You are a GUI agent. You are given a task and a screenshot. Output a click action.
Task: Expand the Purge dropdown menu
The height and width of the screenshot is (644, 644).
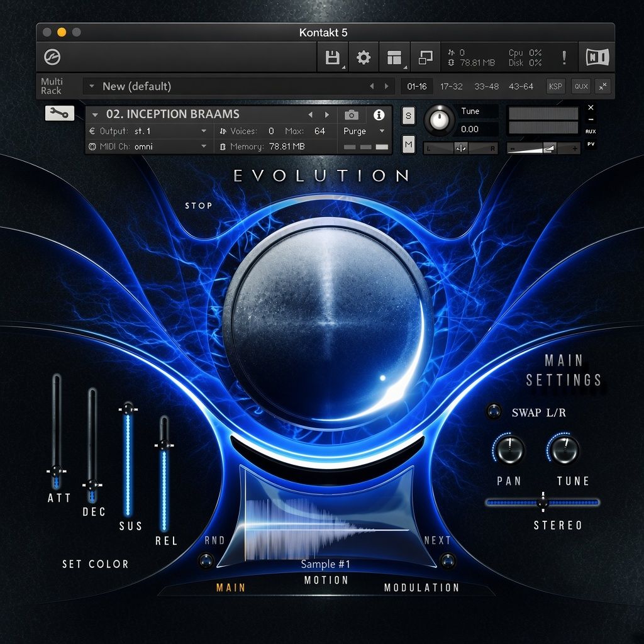pos(364,131)
